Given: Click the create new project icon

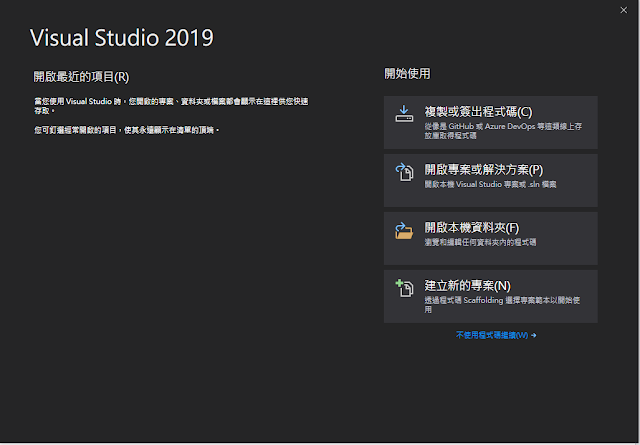Looking at the screenshot, I should pyautogui.click(x=404, y=288).
